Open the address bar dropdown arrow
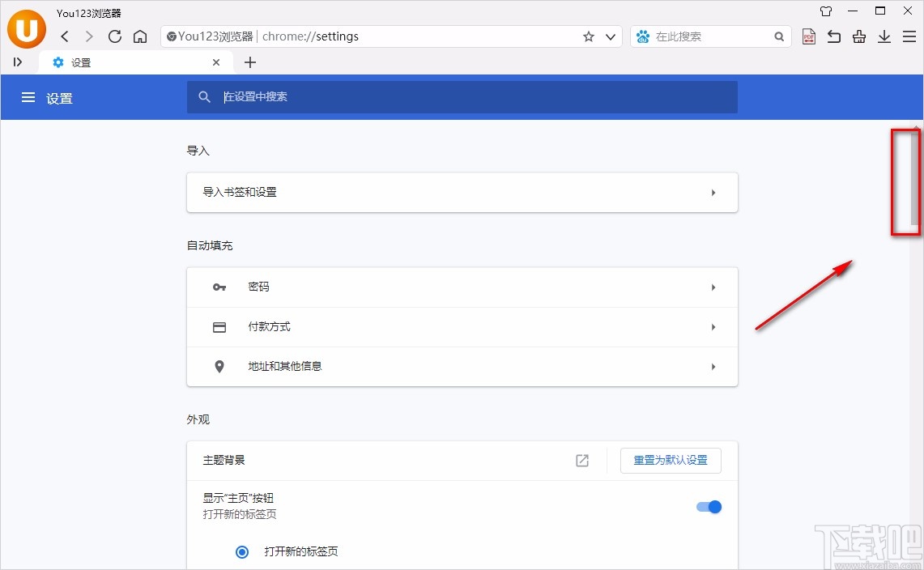Screen dimensions: 924x570 pos(611,36)
